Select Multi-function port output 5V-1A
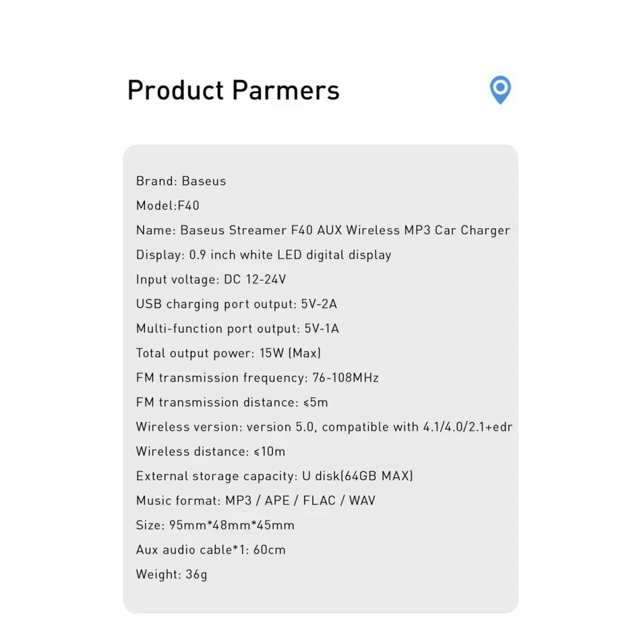Screen dimensions: 644x644 click(x=237, y=329)
